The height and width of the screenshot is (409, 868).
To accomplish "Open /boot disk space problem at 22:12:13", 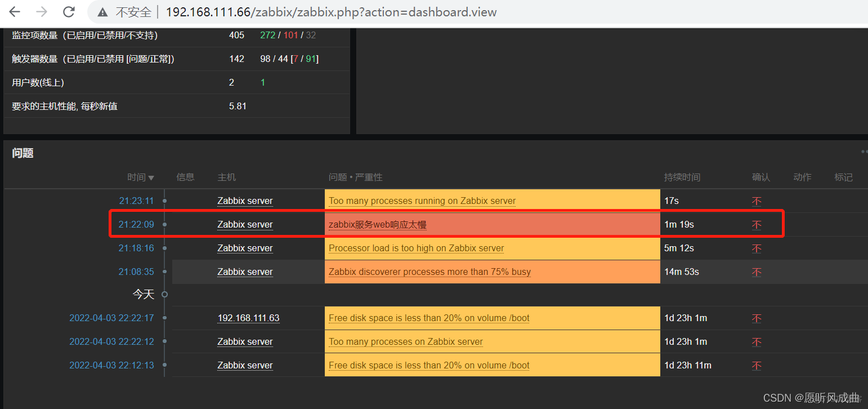I will (x=429, y=365).
